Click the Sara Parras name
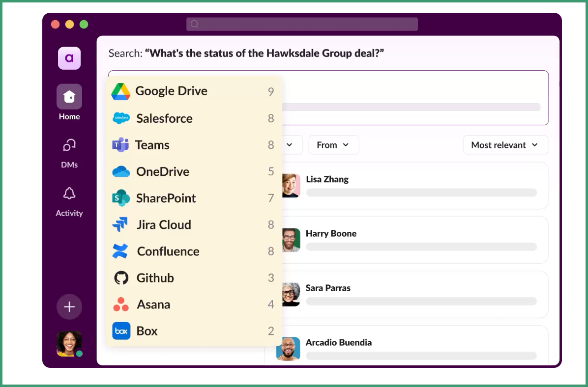This screenshot has width=588, height=387. point(328,288)
